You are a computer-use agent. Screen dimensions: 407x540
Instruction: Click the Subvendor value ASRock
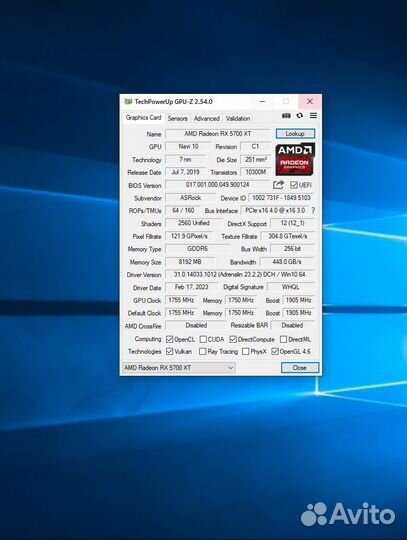click(190, 198)
